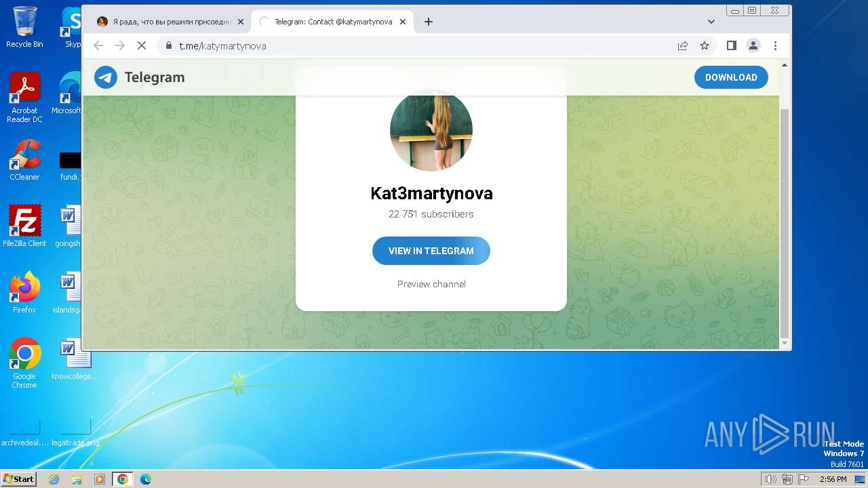This screenshot has height=488, width=868.
Task: Open Edge from taskbar
Action: pyautogui.click(x=146, y=479)
